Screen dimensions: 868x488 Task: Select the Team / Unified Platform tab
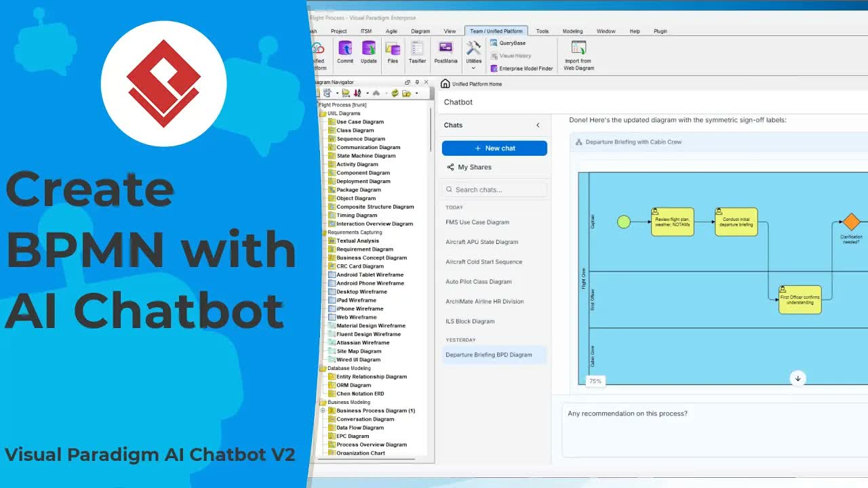pyautogui.click(x=496, y=31)
